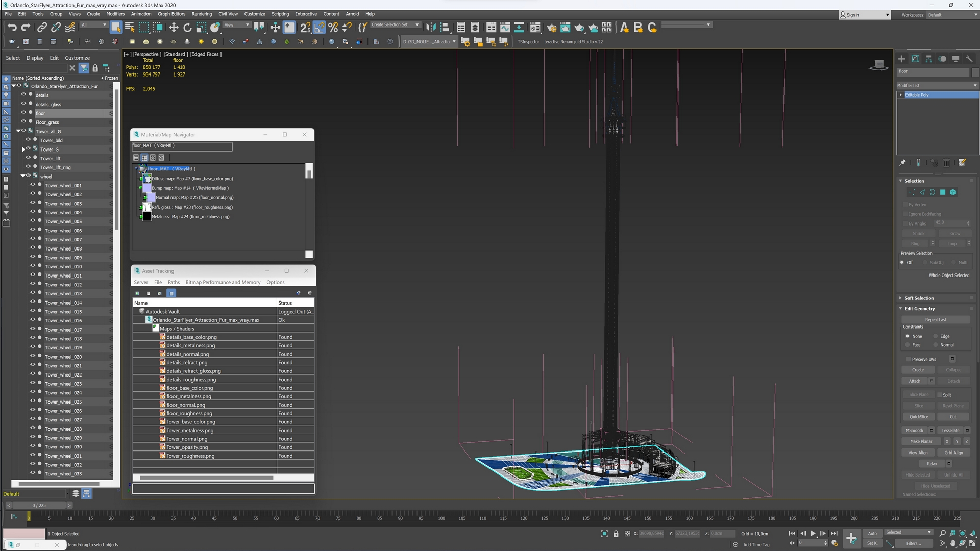The image size is (980, 551).
Task: Open the Rendering menu
Action: pyautogui.click(x=202, y=14)
